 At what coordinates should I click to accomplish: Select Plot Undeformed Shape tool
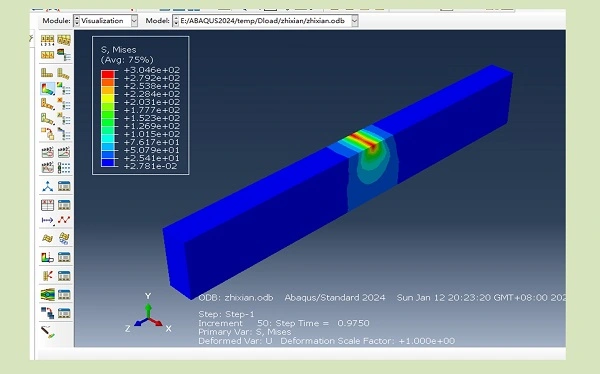click(x=47, y=73)
